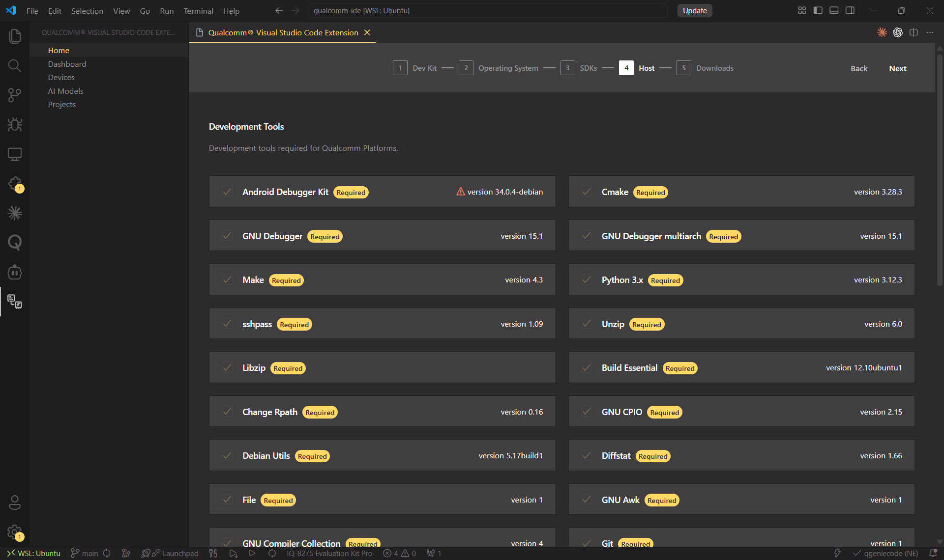
Task: Open the Selection menu
Action: click(87, 11)
